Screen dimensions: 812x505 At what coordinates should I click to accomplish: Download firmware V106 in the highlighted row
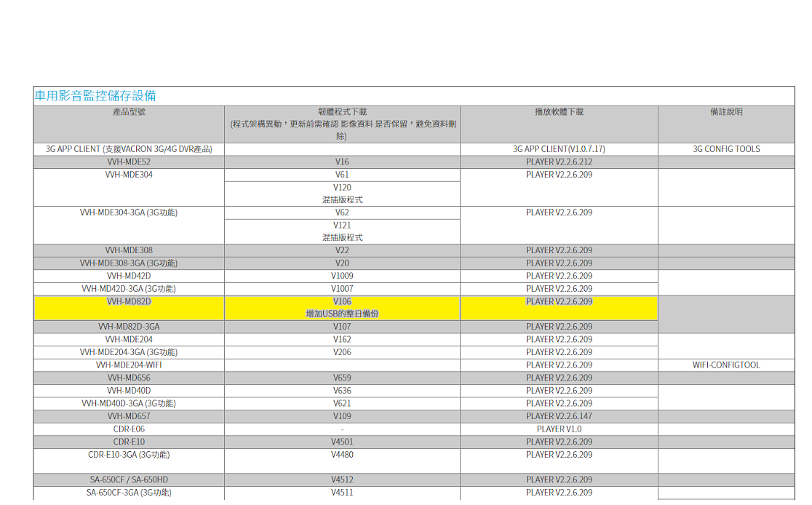342,302
